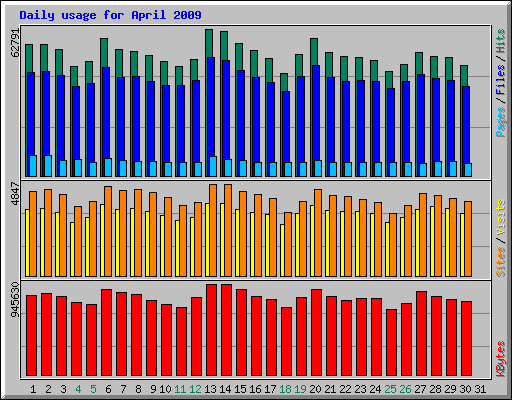512x400 pixels.
Task: Click day label 22 on the x-axis
Action: pos(345,389)
